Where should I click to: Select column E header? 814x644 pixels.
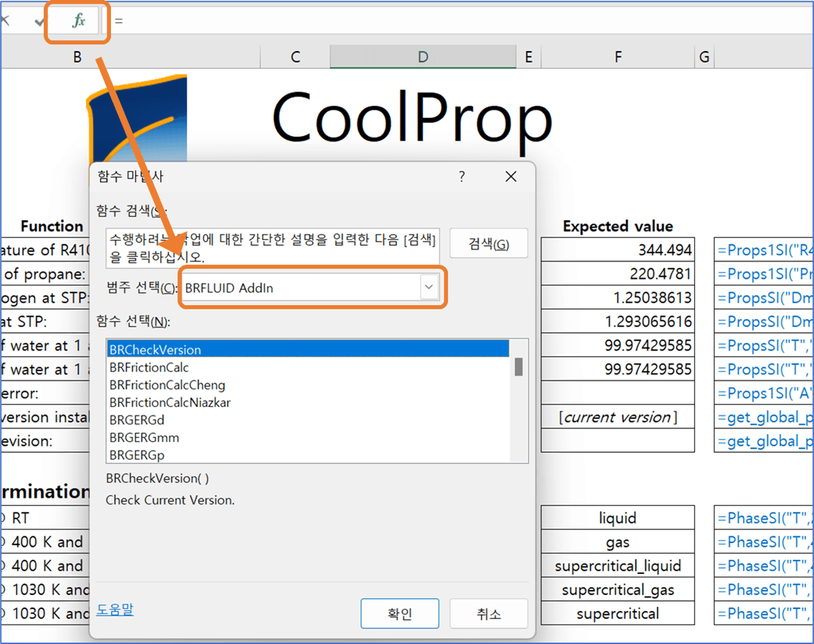(528, 57)
